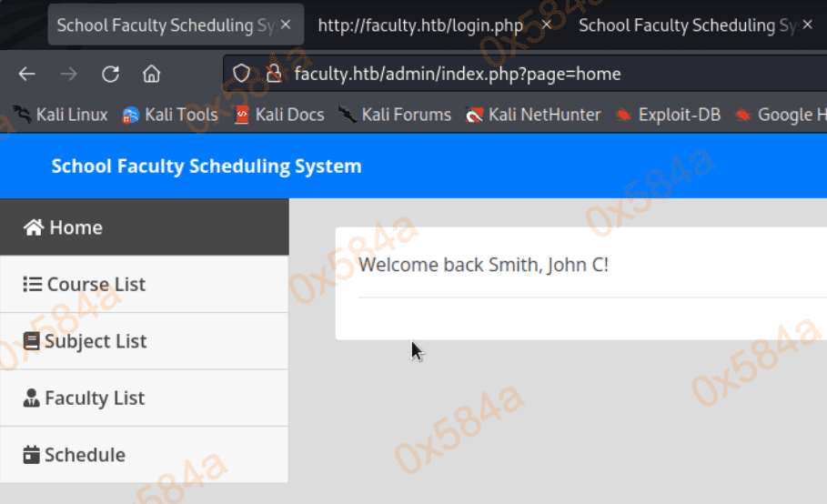This screenshot has width=827, height=504.
Task: Click the insecure connection padlock icon
Action: pos(272,74)
